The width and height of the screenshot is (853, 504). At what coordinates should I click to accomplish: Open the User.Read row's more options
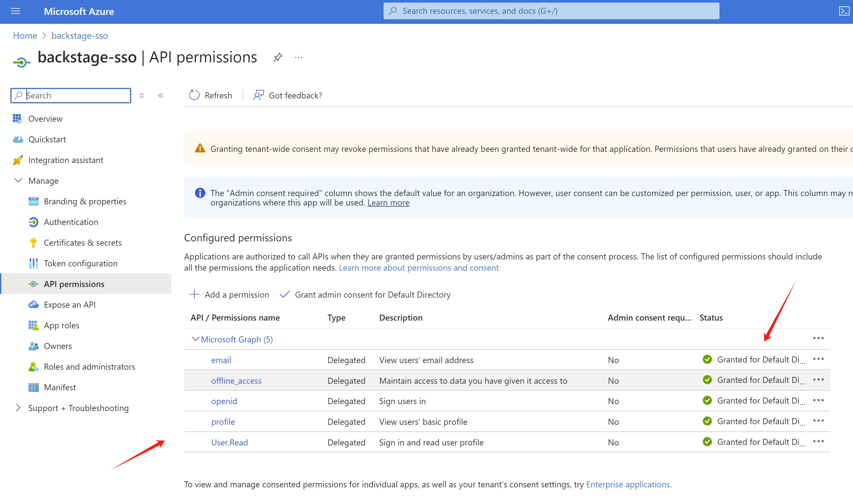pos(818,441)
